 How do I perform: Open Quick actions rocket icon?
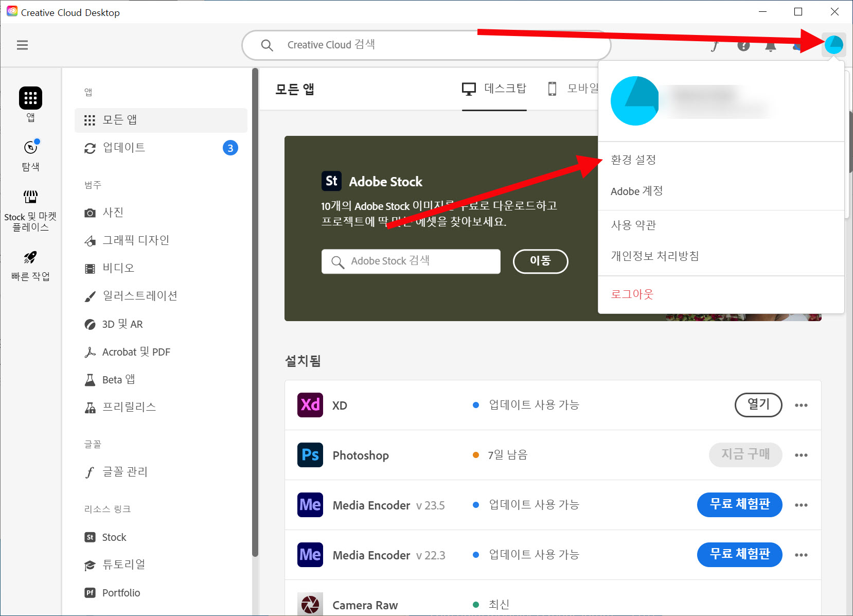(30, 257)
